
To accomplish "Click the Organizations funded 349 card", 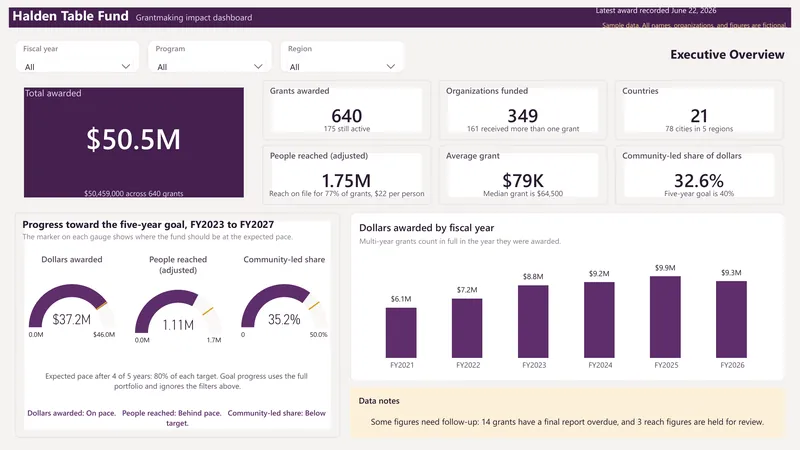I will (523, 110).
